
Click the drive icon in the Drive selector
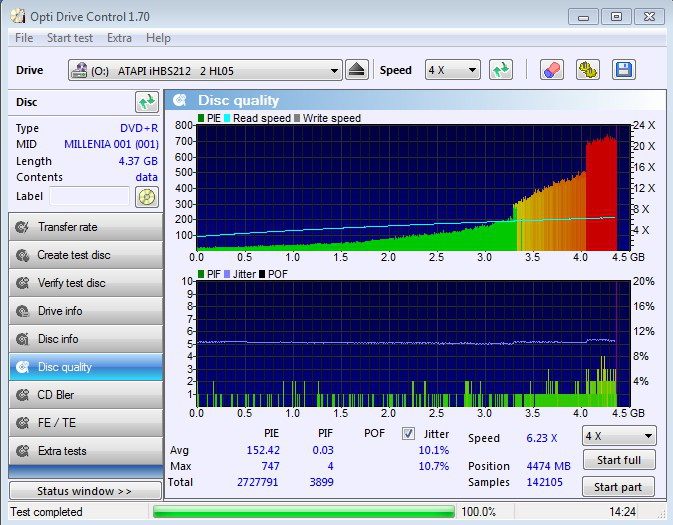(x=79, y=70)
